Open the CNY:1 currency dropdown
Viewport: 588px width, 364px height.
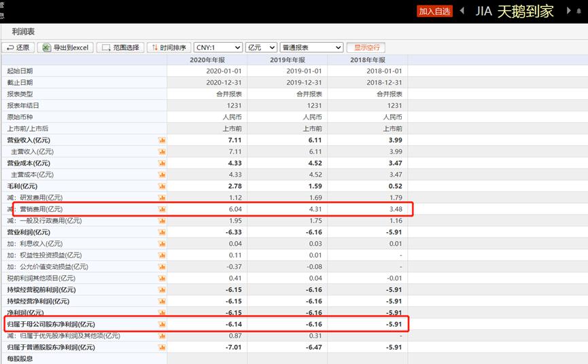218,48
